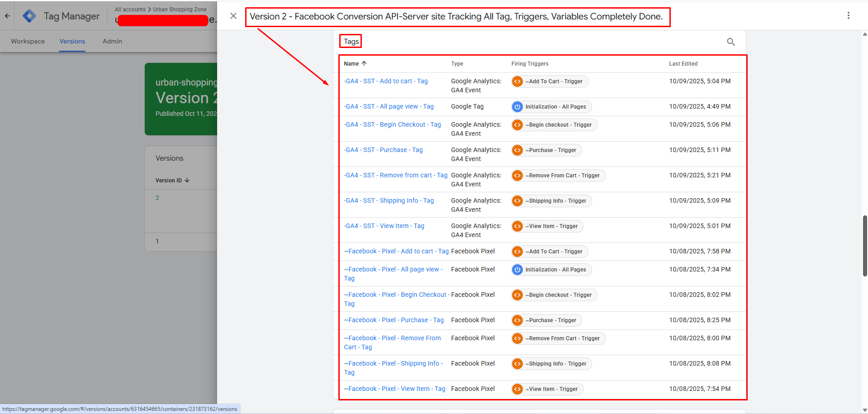Viewport: 868px width, 414px height.
Task: Expand the All accounts breadcrumb
Action: [x=130, y=10]
